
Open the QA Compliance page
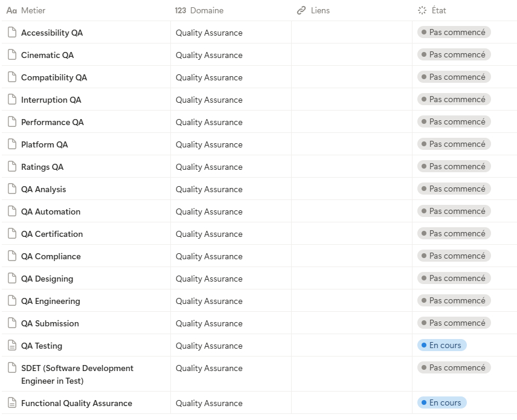[x=51, y=257]
